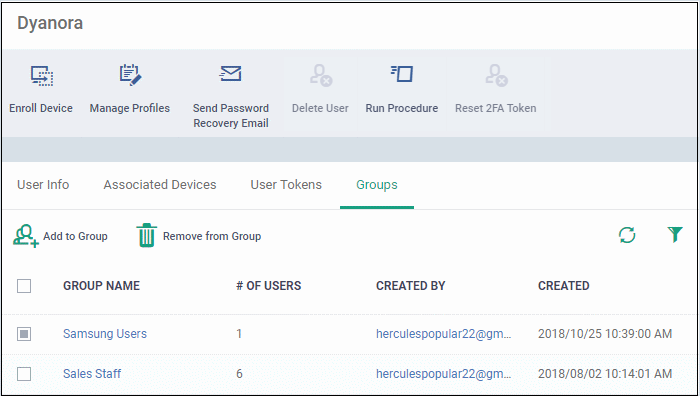700x396 pixels.
Task: Click Samsung Users creator email link
Action: pyautogui.click(x=443, y=333)
